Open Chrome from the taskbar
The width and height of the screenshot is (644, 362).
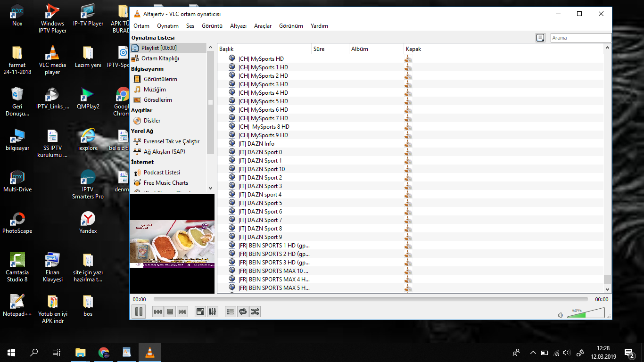click(104, 352)
